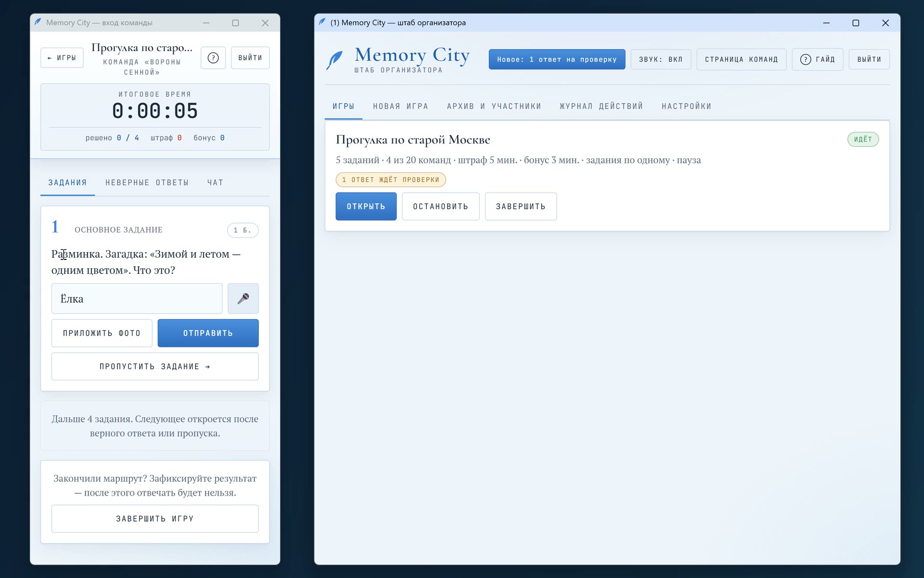
Task: Click the Новое: 1 ответ на проверку notification
Action: coord(557,59)
